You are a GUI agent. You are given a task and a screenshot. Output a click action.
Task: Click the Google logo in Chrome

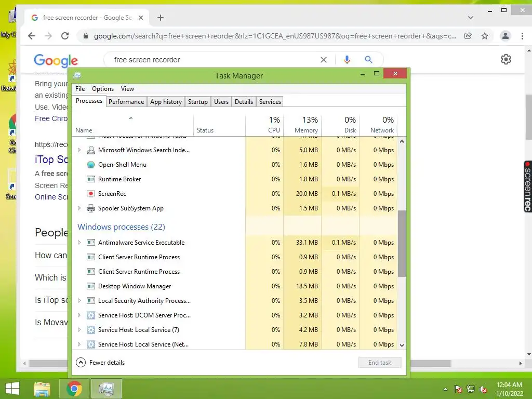[x=56, y=60]
